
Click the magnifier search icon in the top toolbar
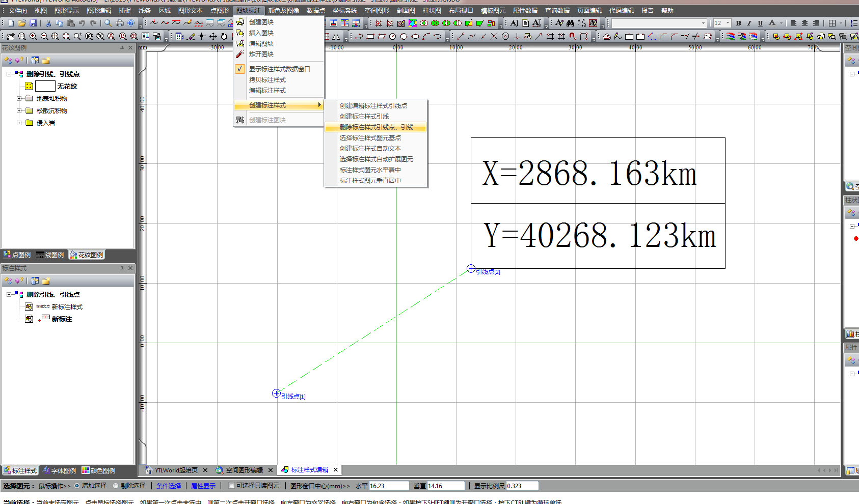pyautogui.click(x=108, y=23)
